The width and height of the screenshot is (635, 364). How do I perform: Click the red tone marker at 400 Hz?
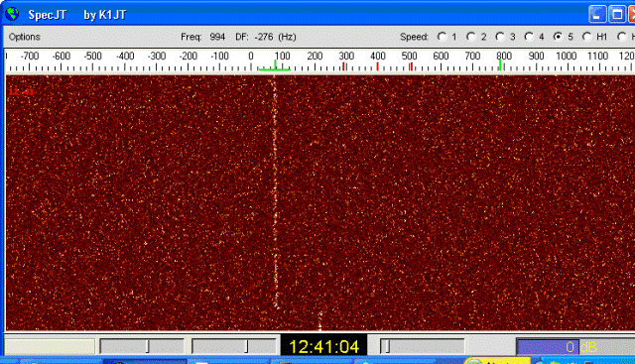377,66
